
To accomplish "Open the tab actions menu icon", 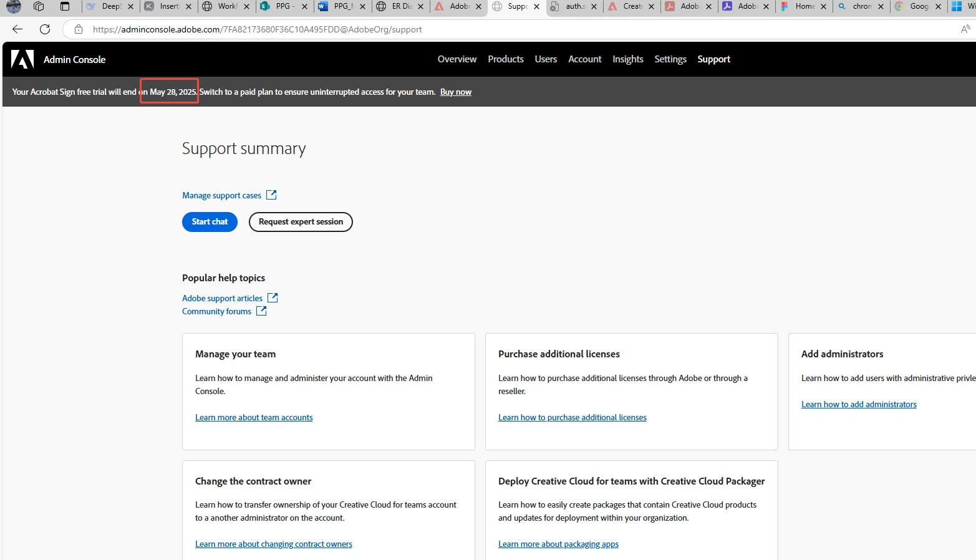I will (65, 6).
